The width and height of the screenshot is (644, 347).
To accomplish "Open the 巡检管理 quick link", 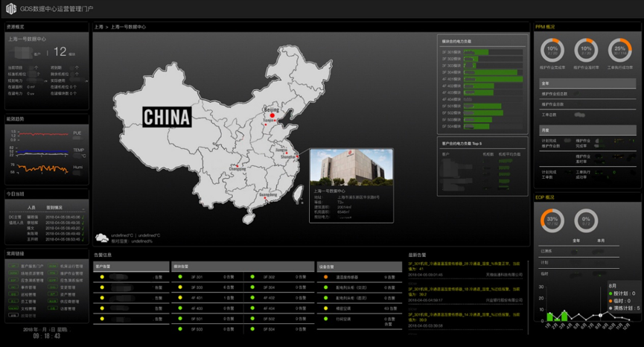I will [x=28, y=294].
